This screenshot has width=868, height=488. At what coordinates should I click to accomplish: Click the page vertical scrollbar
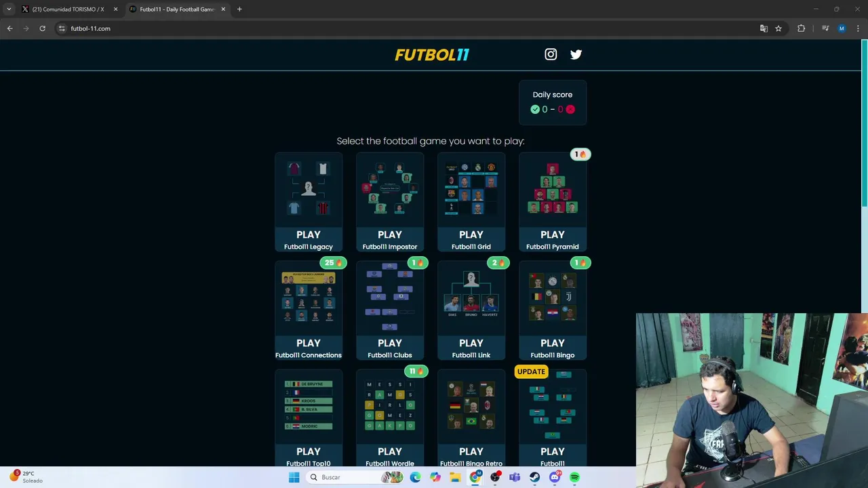click(x=864, y=124)
